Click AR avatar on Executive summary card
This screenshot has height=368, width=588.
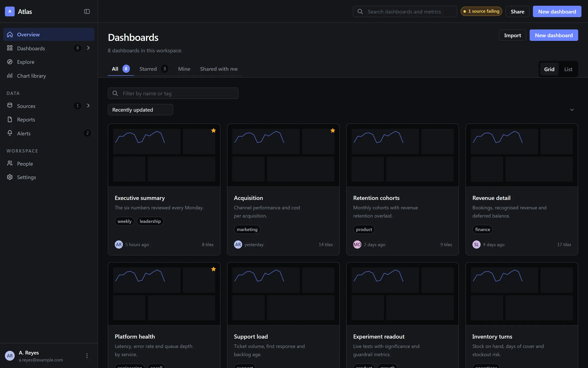point(119,245)
